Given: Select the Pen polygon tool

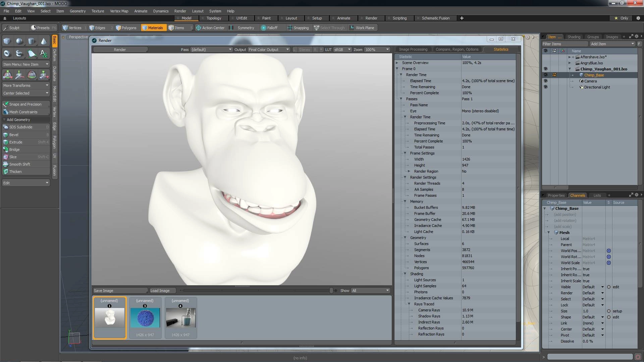Looking at the screenshot, I should 32,53.
